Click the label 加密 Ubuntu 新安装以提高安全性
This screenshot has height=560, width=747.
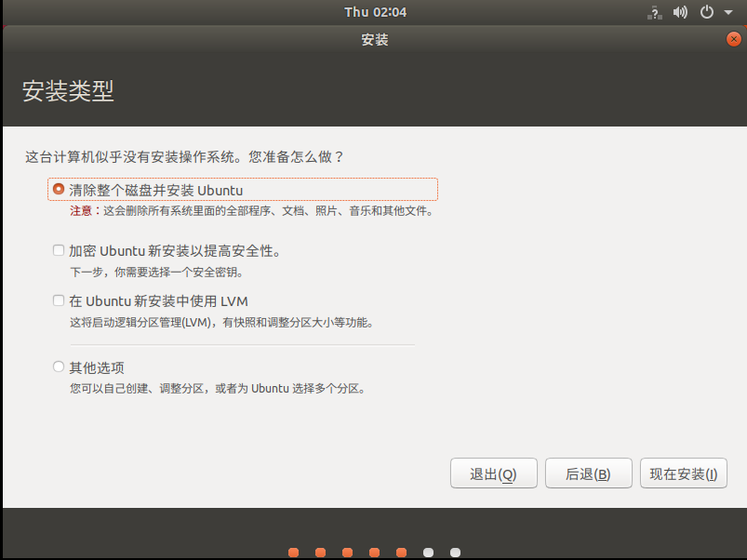[x=175, y=251]
